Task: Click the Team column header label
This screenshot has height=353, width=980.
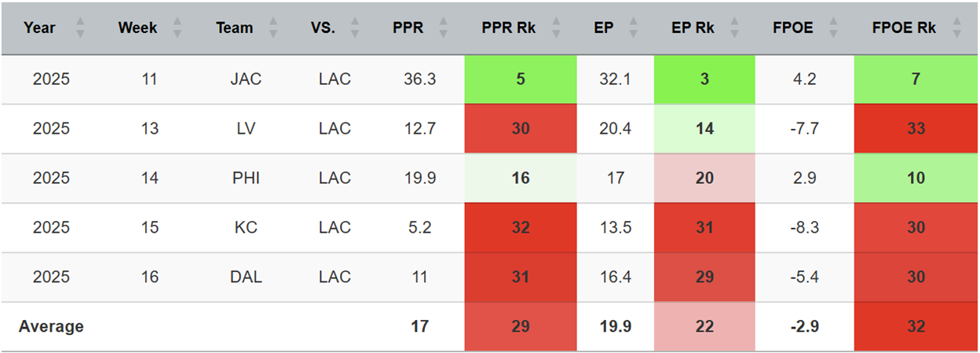Action: click(x=234, y=28)
